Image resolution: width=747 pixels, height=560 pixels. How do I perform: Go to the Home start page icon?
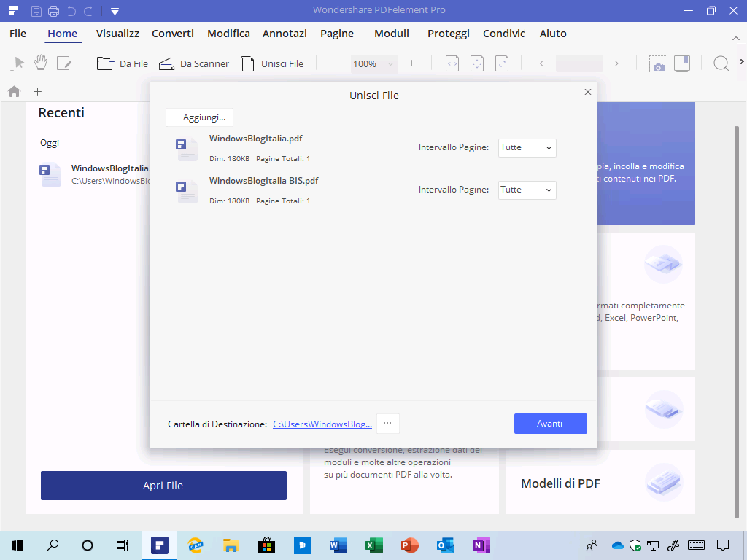[x=15, y=91]
